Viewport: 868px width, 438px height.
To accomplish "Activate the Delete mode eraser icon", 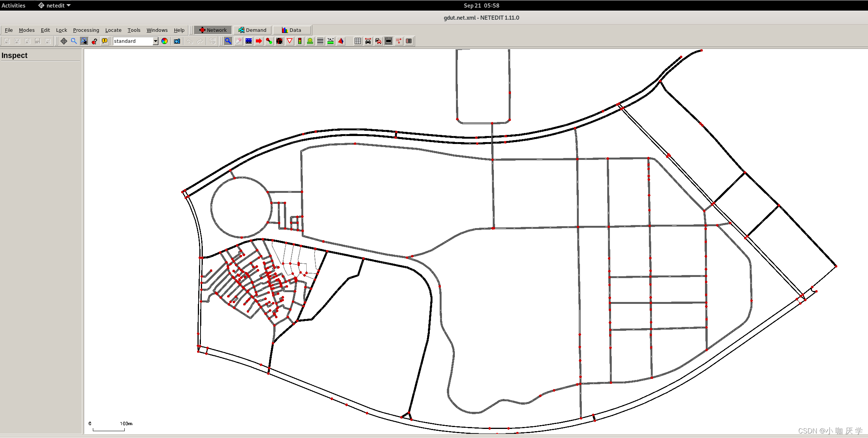I will point(238,41).
